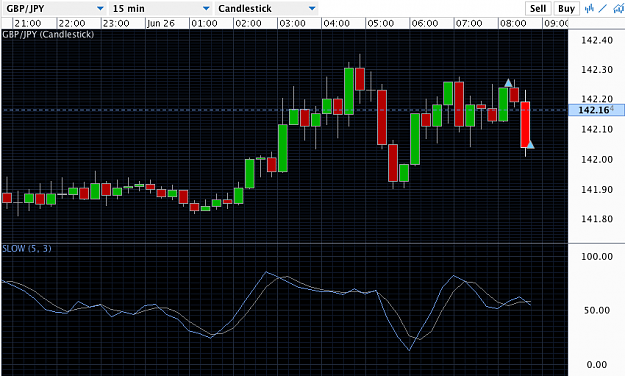Click the latest bright red candle
The height and width of the screenshot is (376, 625).
click(525, 124)
